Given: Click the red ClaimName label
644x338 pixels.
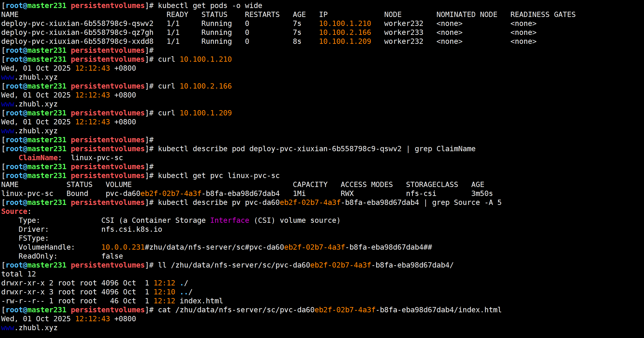Looking at the screenshot, I should tap(38, 158).
